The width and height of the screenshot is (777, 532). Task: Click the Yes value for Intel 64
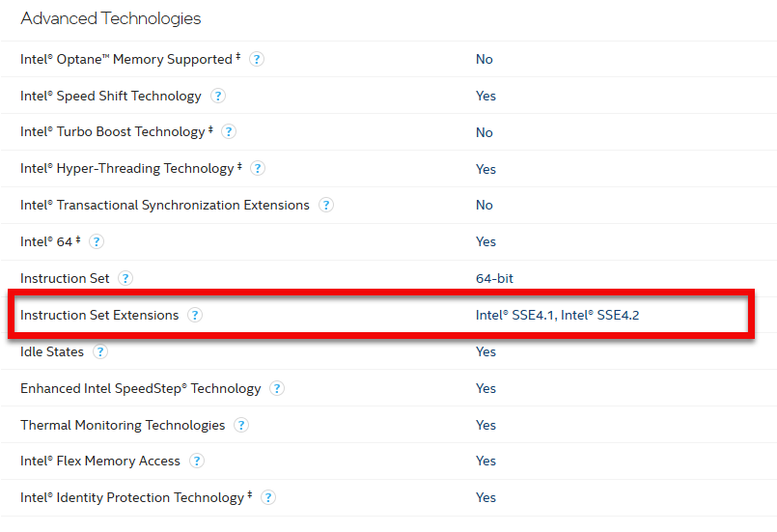tap(486, 241)
